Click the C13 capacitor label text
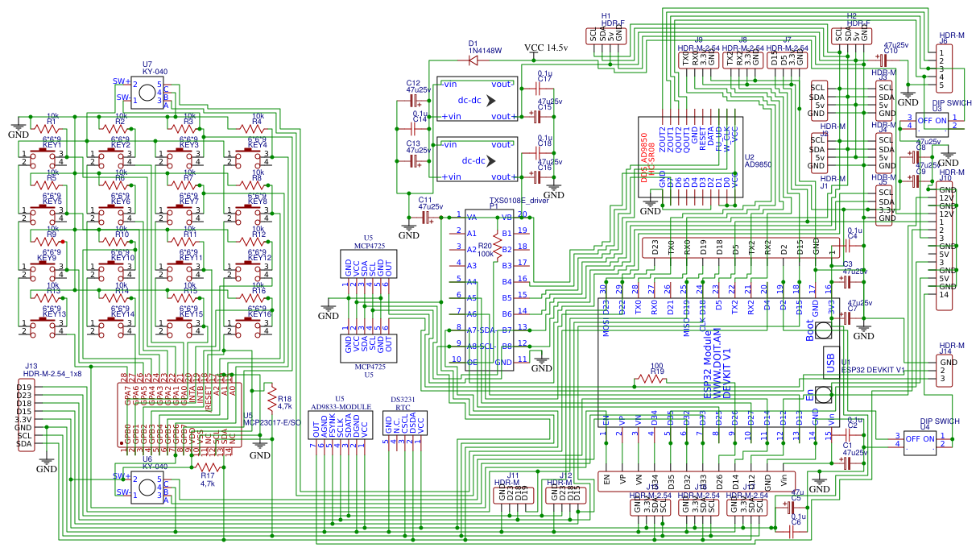 pos(413,143)
